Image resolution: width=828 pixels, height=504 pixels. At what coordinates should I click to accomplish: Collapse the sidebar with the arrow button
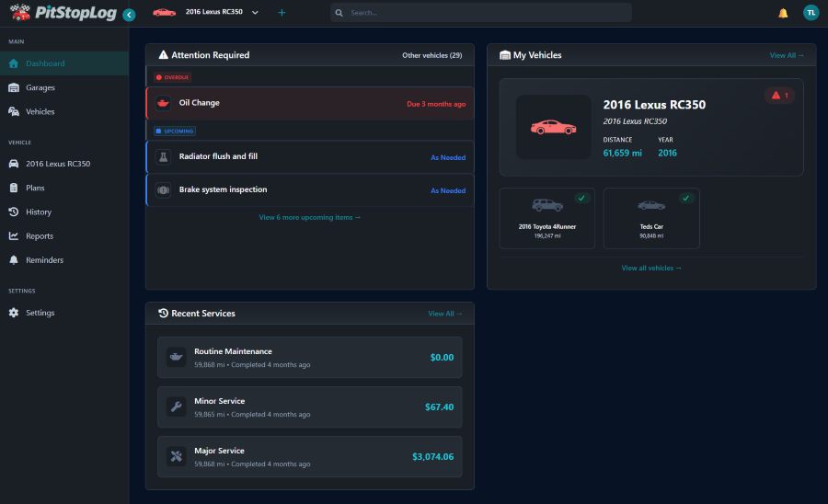129,15
